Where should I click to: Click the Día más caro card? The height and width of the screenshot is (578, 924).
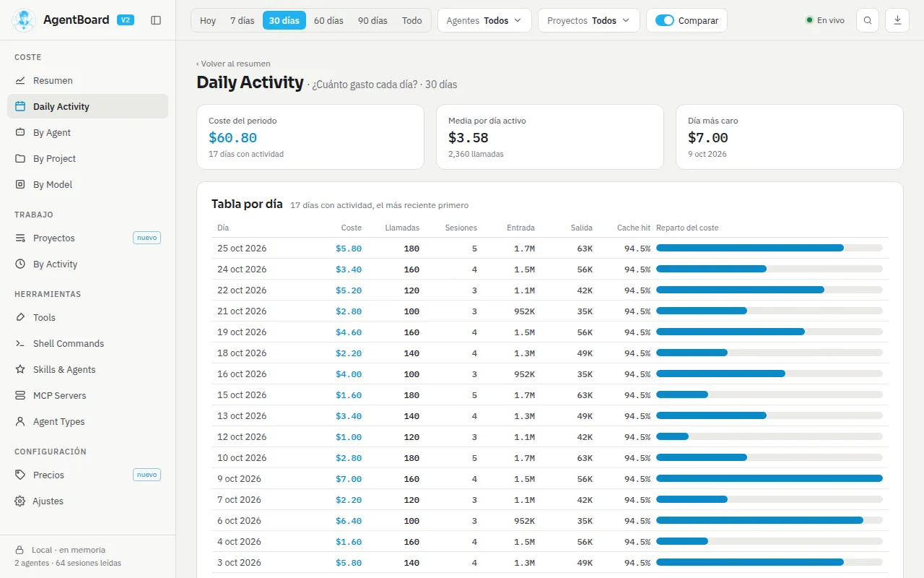pyautogui.click(x=790, y=137)
